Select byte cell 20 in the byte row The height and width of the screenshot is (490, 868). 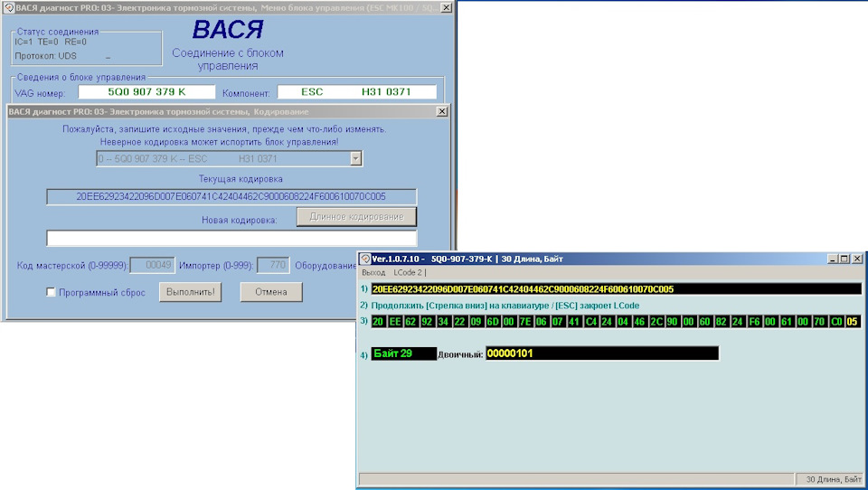[x=379, y=322]
